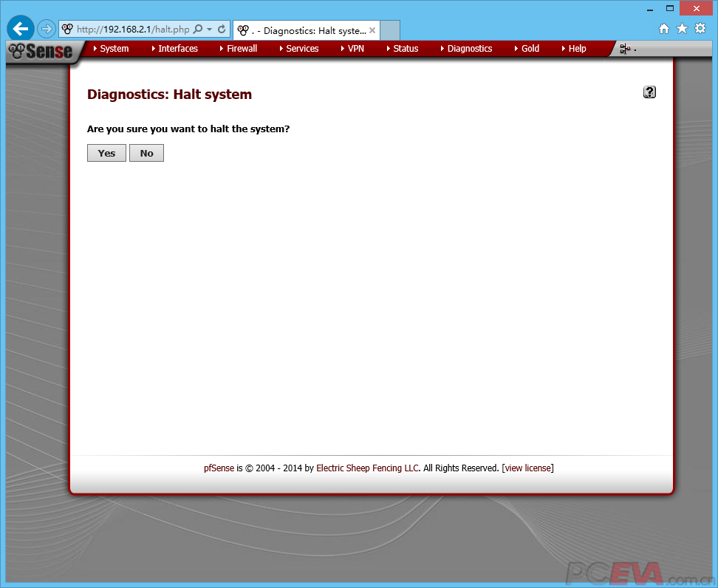Cancel halt by clicking No

coord(146,153)
